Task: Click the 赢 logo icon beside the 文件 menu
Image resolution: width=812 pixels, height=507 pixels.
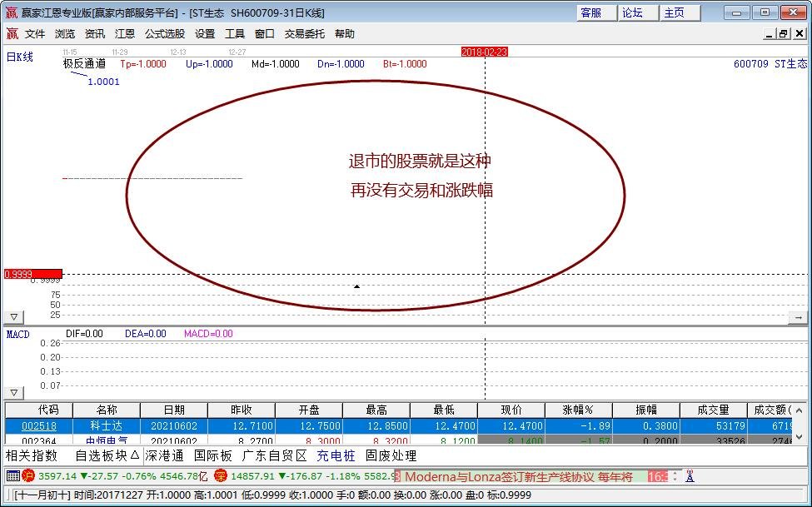Action: [x=12, y=33]
